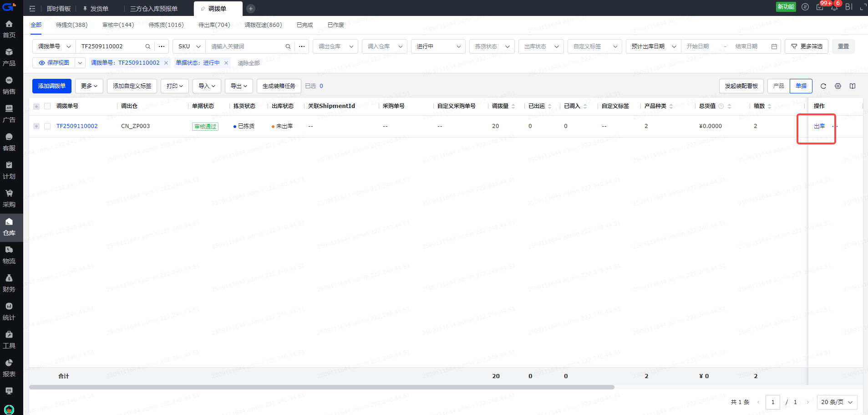Open the 财务 finance sidebar icon
Image resolution: width=868 pixels, height=415 pixels.
point(9,283)
